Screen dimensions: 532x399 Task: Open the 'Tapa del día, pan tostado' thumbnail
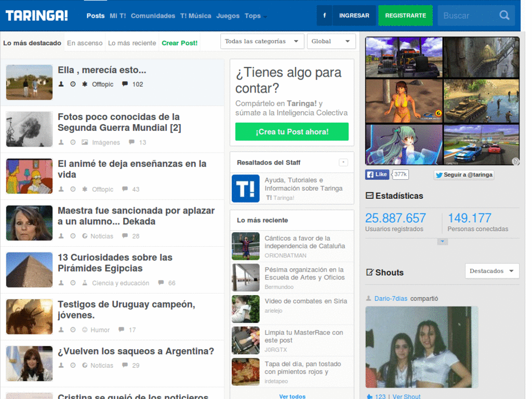point(246,372)
